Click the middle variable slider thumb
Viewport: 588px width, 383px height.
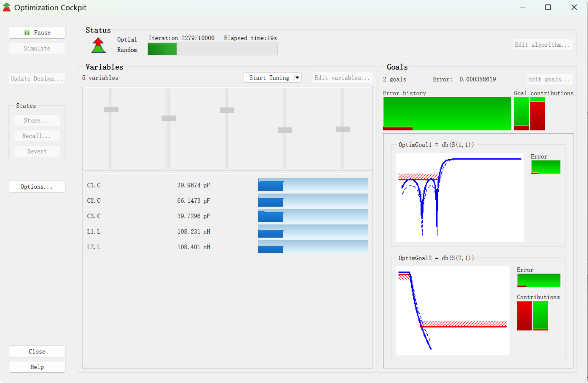tap(227, 109)
